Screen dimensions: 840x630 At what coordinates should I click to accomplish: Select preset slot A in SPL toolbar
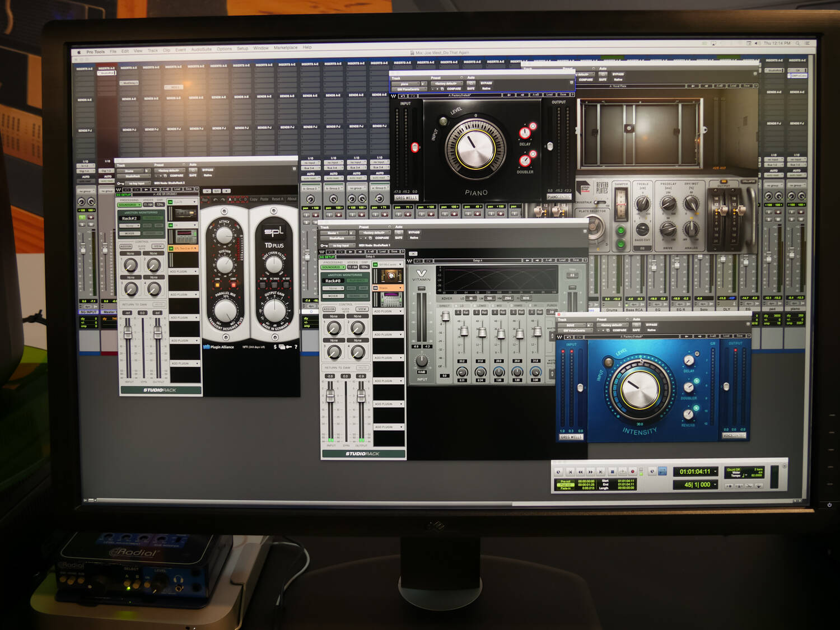[229, 199]
